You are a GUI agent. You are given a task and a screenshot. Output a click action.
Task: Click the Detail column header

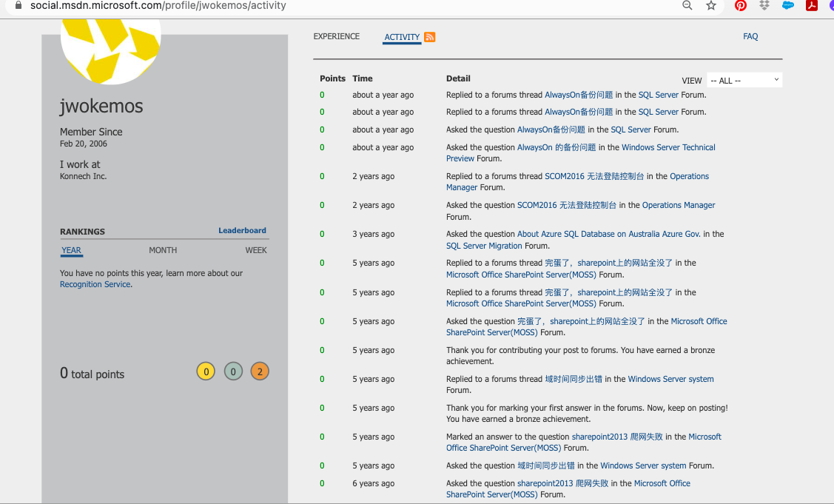pyautogui.click(x=458, y=78)
